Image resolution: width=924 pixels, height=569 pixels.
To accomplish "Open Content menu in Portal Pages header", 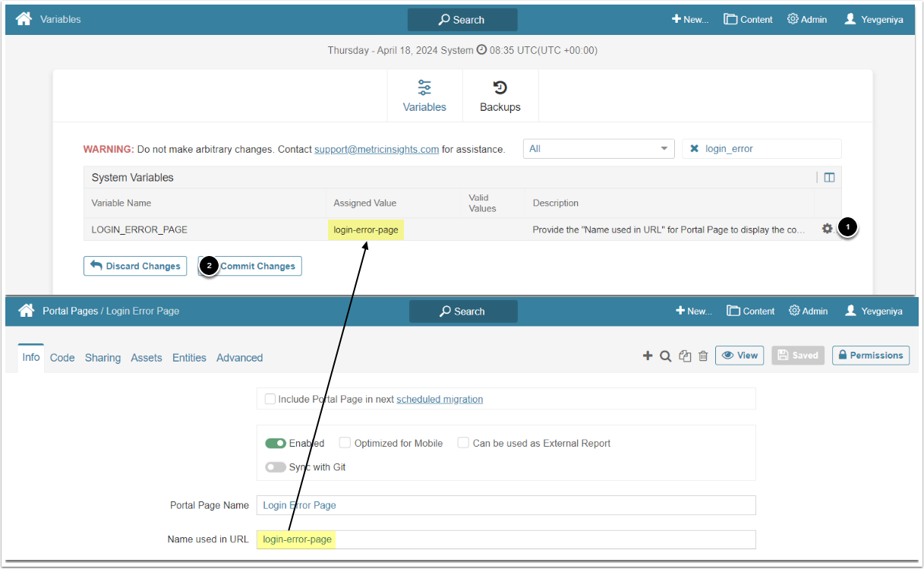I will click(x=751, y=311).
